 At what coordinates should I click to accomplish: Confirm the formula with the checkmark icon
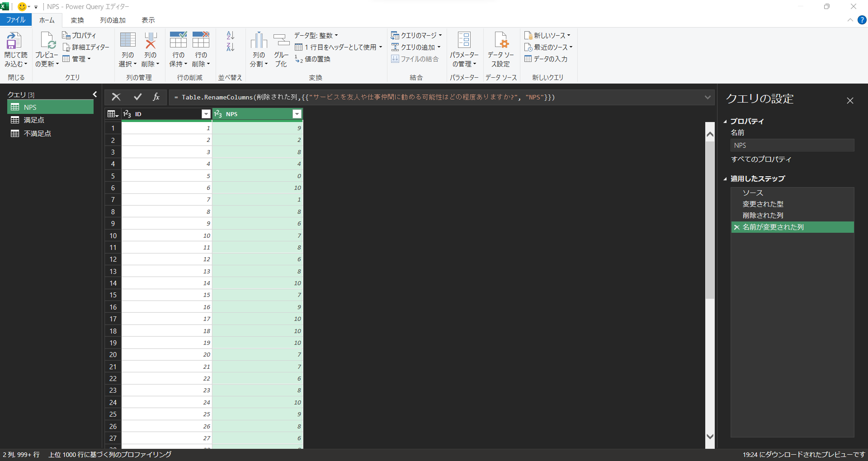137,97
